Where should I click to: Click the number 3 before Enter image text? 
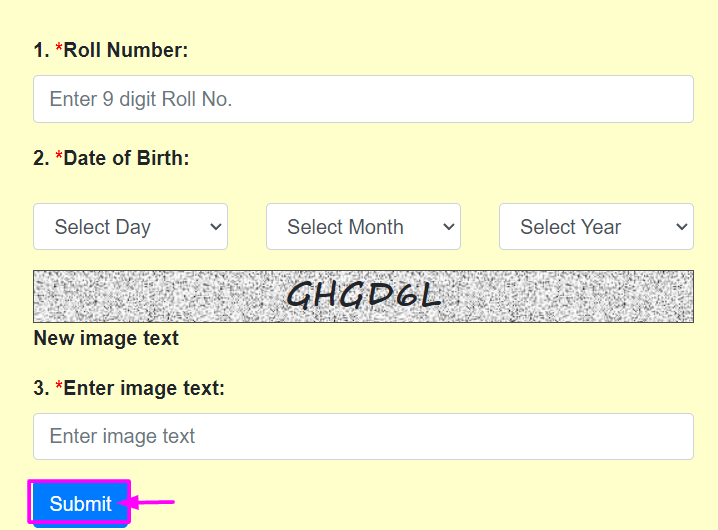coord(40,388)
